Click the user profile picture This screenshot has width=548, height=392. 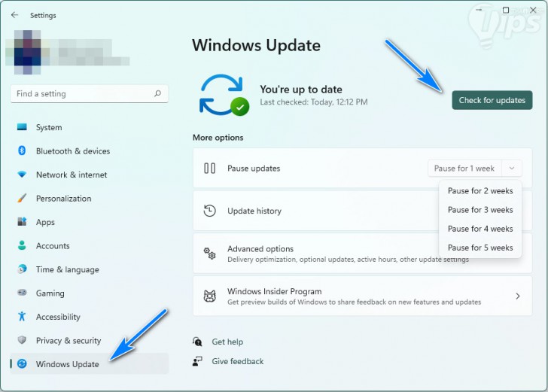(x=27, y=52)
